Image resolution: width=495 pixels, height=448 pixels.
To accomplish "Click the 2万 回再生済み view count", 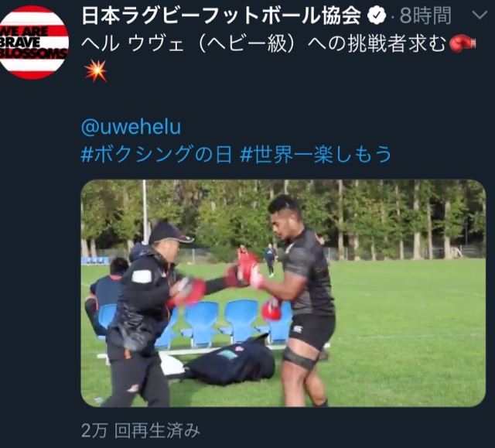I will click(x=141, y=430).
